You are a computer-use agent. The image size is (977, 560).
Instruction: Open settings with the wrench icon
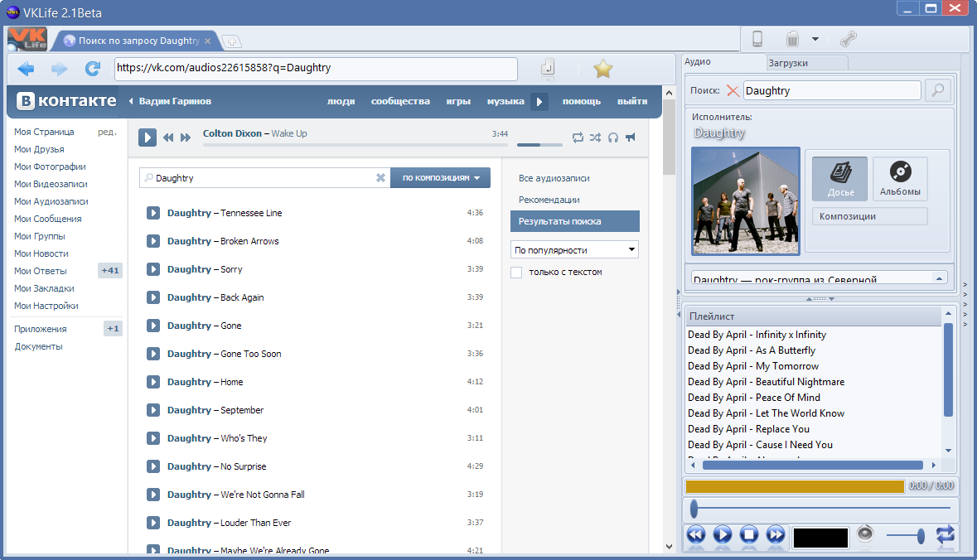tap(848, 39)
